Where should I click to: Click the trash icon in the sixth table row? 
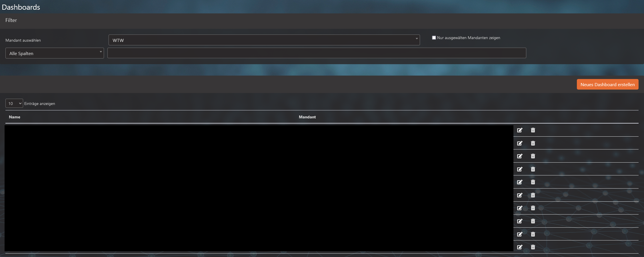(x=533, y=195)
